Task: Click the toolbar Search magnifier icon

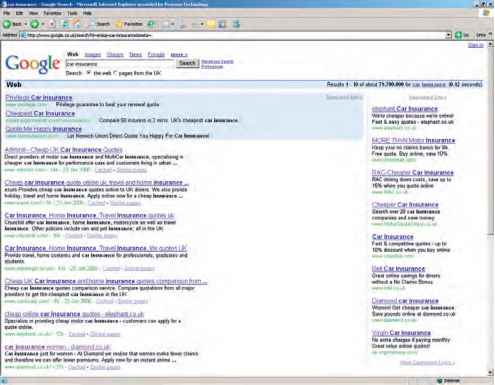Action: [91, 24]
